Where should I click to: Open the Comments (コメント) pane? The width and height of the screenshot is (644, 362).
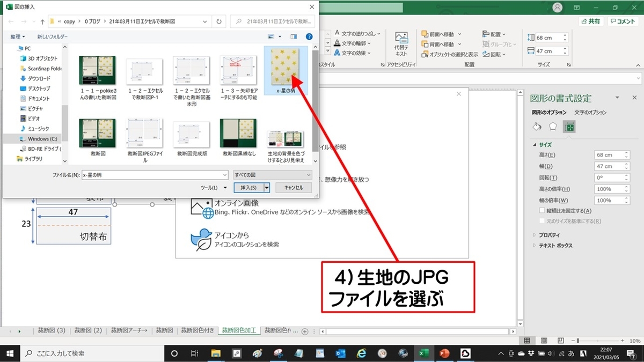623,21
